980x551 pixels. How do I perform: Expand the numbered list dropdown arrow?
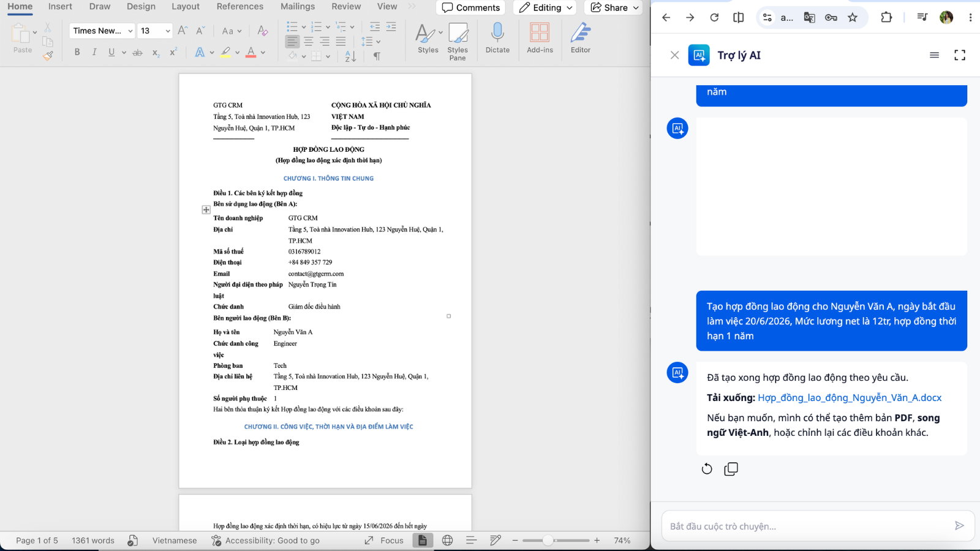(328, 27)
